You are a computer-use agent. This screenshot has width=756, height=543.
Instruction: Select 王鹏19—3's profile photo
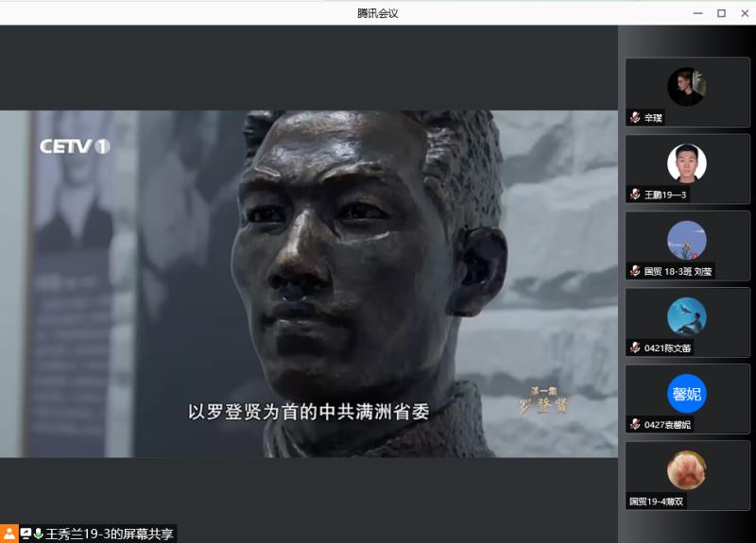(x=687, y=163)
